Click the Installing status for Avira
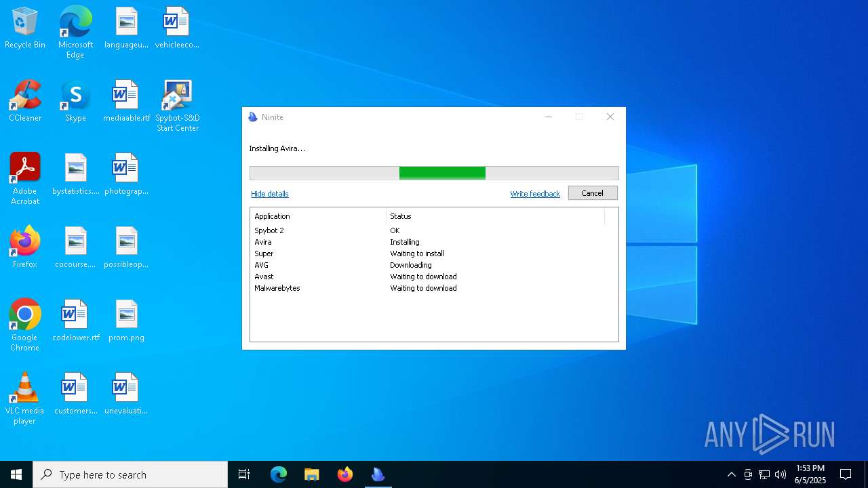 (405, 242)
